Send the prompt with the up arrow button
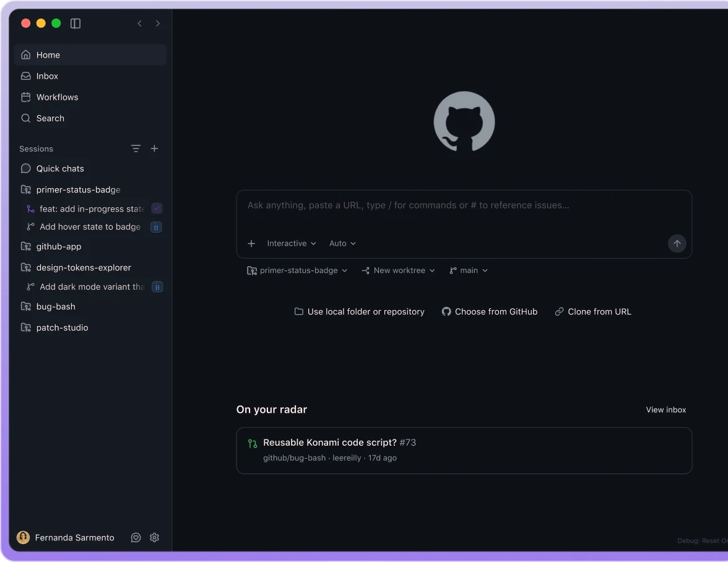 pyautogui.click(x=677, y=244)
